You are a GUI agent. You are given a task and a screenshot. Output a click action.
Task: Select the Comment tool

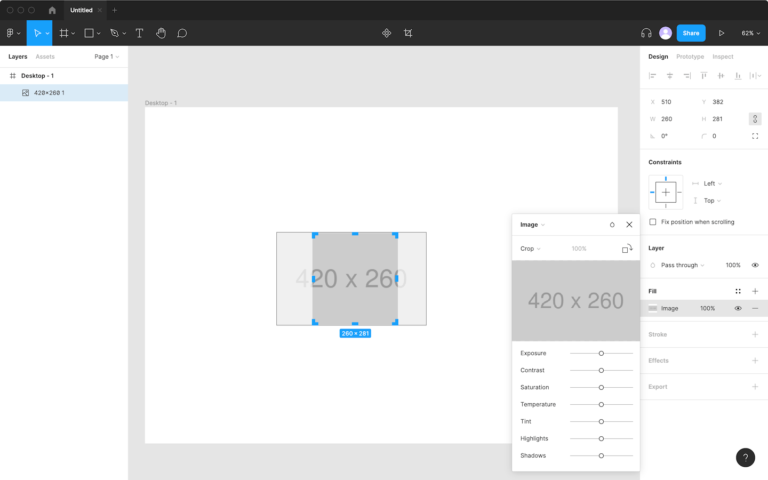182,33
